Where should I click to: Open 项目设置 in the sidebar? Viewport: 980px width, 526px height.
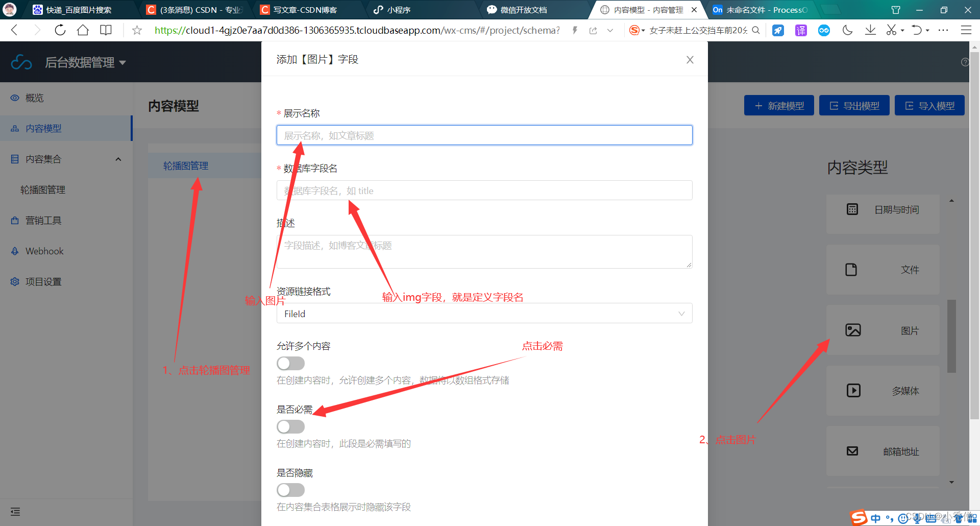[x=66, y=282]
